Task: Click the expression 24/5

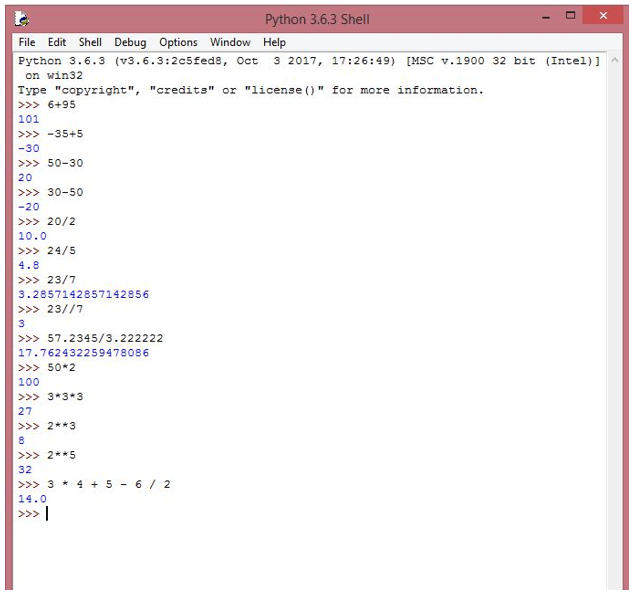Action: pos(61,251)
